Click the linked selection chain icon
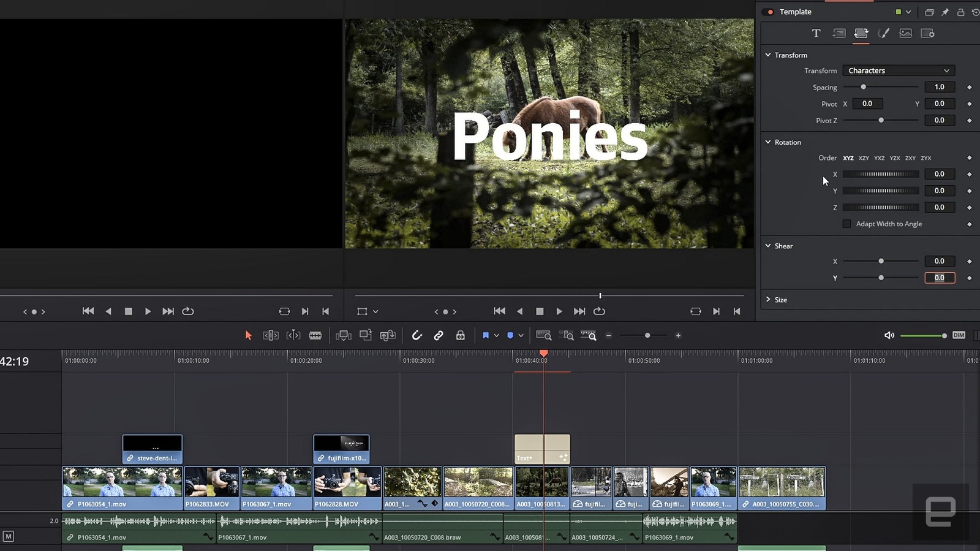The image size is (980, 551). point(439,335)
